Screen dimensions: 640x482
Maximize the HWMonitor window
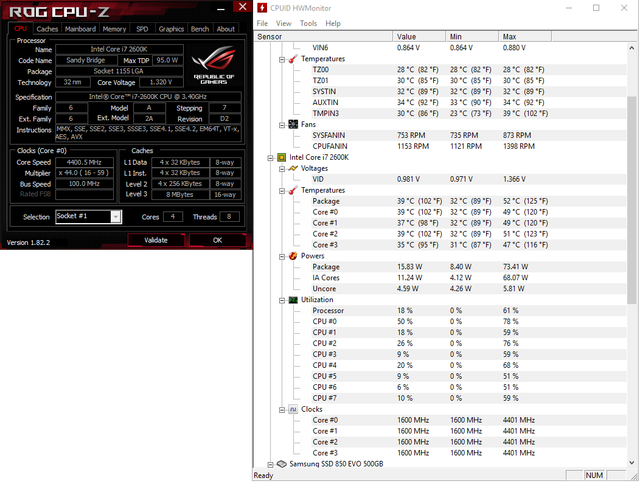click(596, 8)
